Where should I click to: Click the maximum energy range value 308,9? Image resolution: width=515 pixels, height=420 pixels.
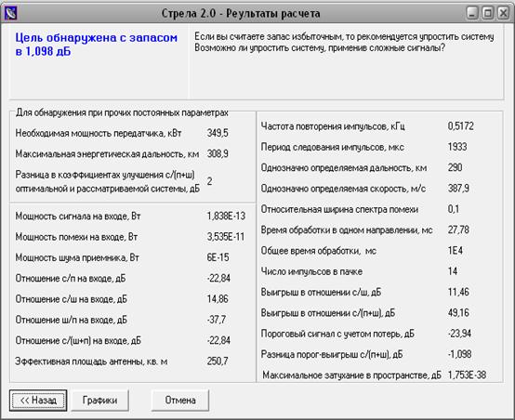tap(218, 153)
